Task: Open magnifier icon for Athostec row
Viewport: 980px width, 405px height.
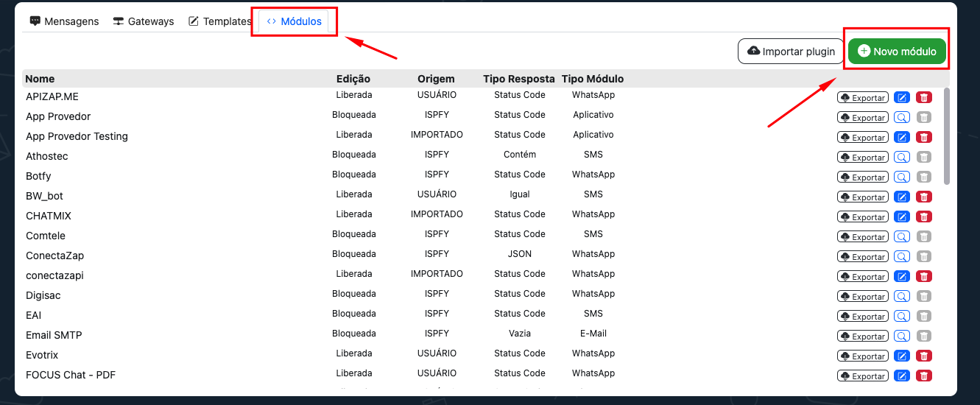Action: click(x=902, y=157)
